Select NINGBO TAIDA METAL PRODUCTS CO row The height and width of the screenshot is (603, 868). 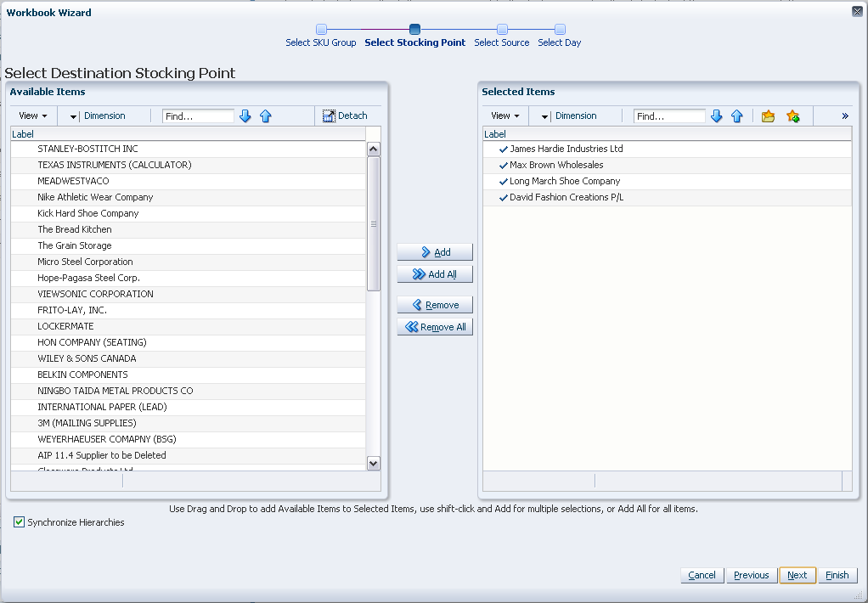point(189,391)
